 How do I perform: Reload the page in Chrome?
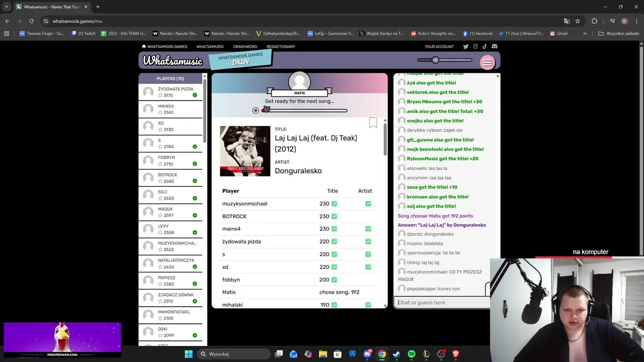(31, 21)
